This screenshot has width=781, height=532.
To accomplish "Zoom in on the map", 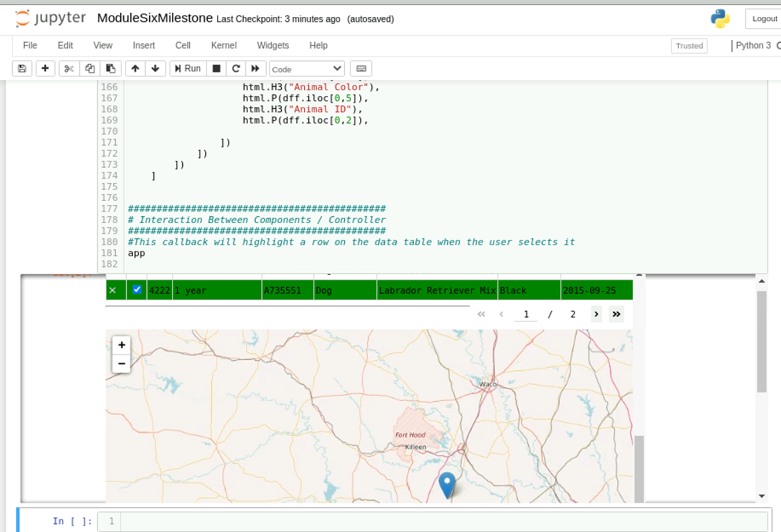I will pos(121,345).
